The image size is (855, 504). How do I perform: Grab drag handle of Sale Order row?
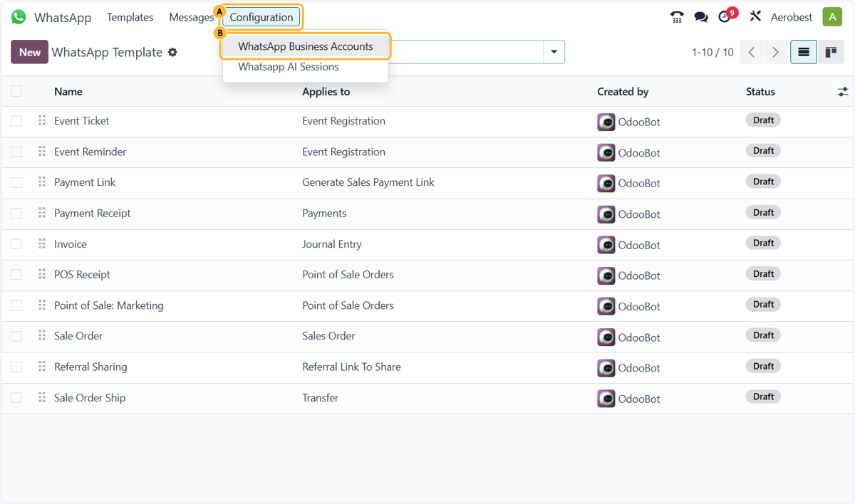42,336
